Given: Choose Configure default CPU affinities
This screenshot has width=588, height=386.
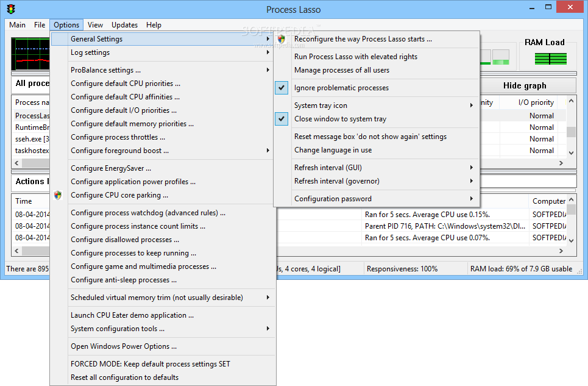Looking at the screenshot, I should (163, 97).
